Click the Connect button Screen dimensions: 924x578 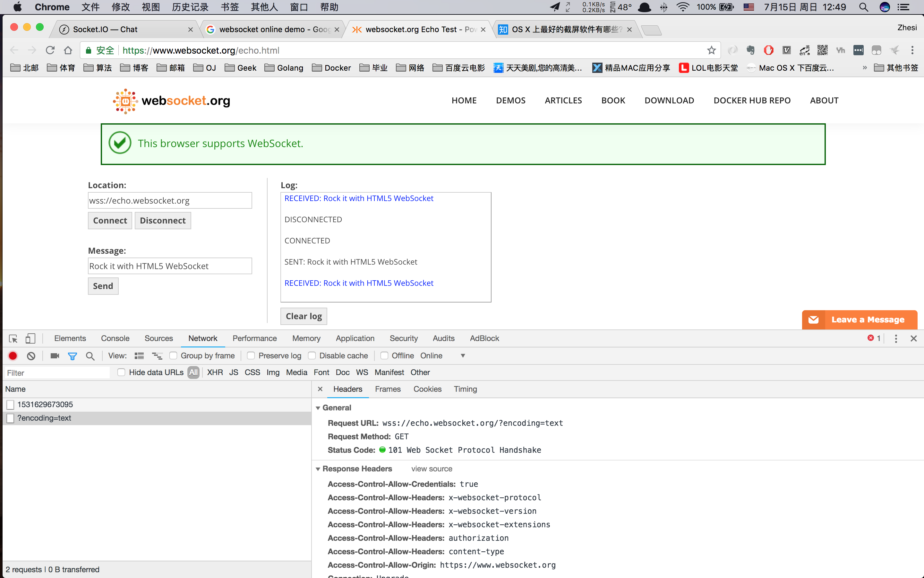tap(110, 221)
